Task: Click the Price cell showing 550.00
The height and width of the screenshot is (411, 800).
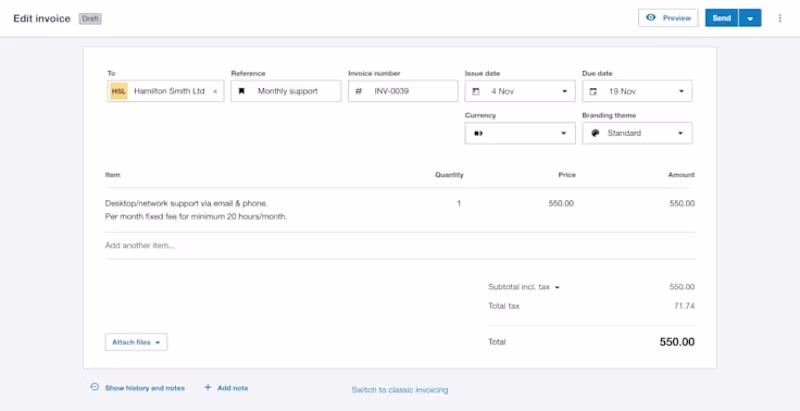Action: (561, 203)
